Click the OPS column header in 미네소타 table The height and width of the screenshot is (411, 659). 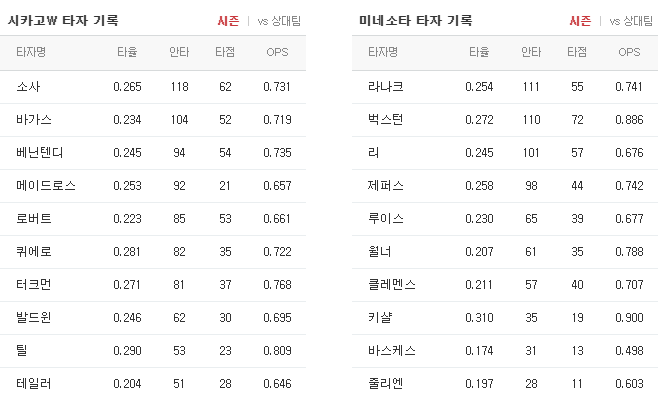(629, 52)
